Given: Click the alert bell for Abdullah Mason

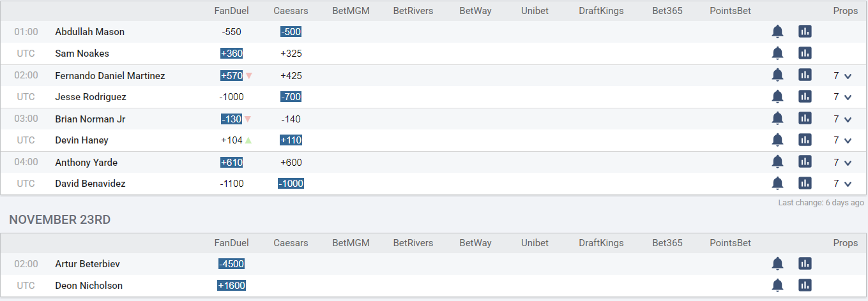Looking at the screenshot, I should tap(777, 31).
